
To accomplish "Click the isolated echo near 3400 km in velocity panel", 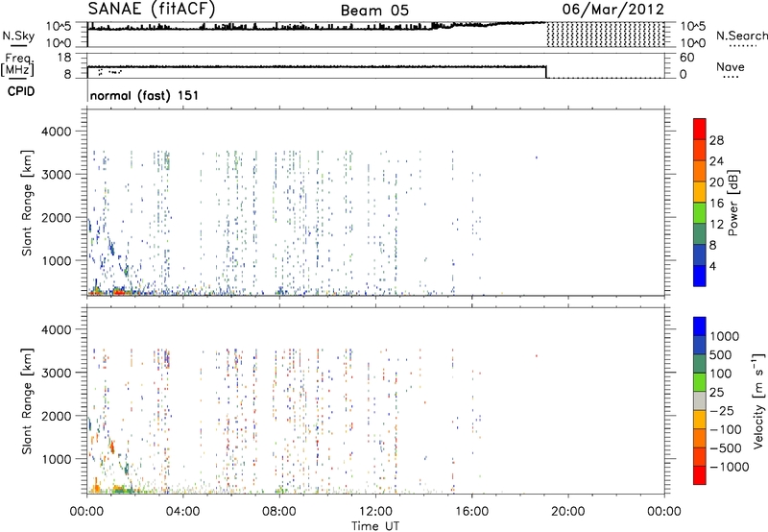I will pos(537,356).
